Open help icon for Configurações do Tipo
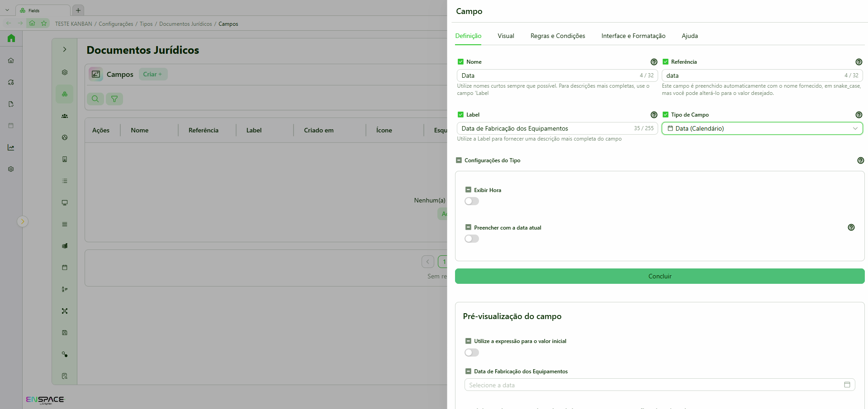Screen dimensions: 868x409 860,160
